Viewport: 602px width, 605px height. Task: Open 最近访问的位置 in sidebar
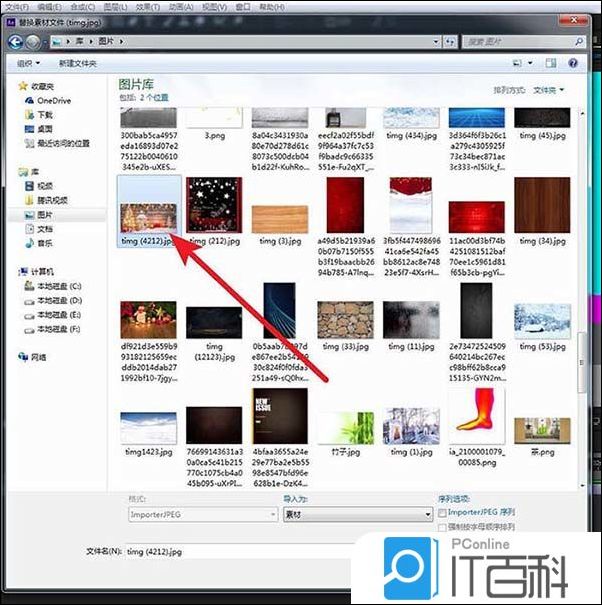coord(57,144)
